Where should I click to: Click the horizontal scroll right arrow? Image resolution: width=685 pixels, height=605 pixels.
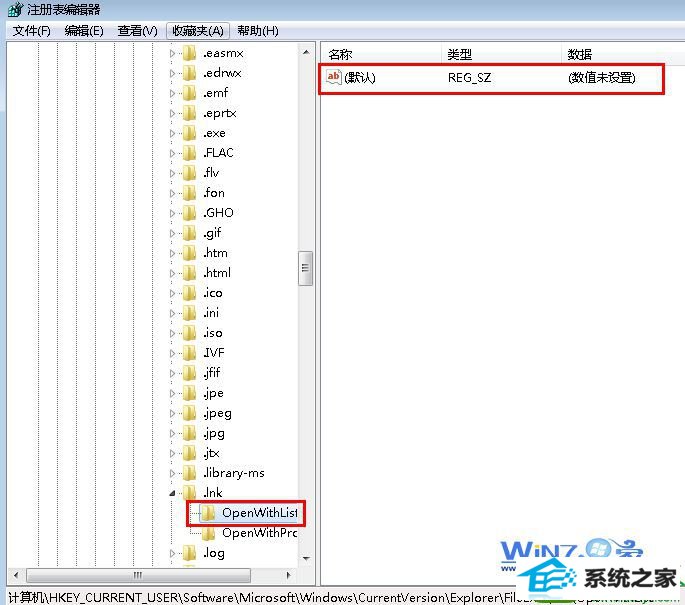point(288,575)
